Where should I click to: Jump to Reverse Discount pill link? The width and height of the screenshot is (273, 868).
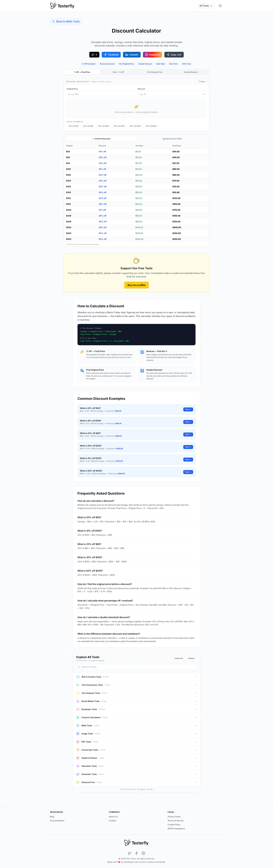pos(107,64)
